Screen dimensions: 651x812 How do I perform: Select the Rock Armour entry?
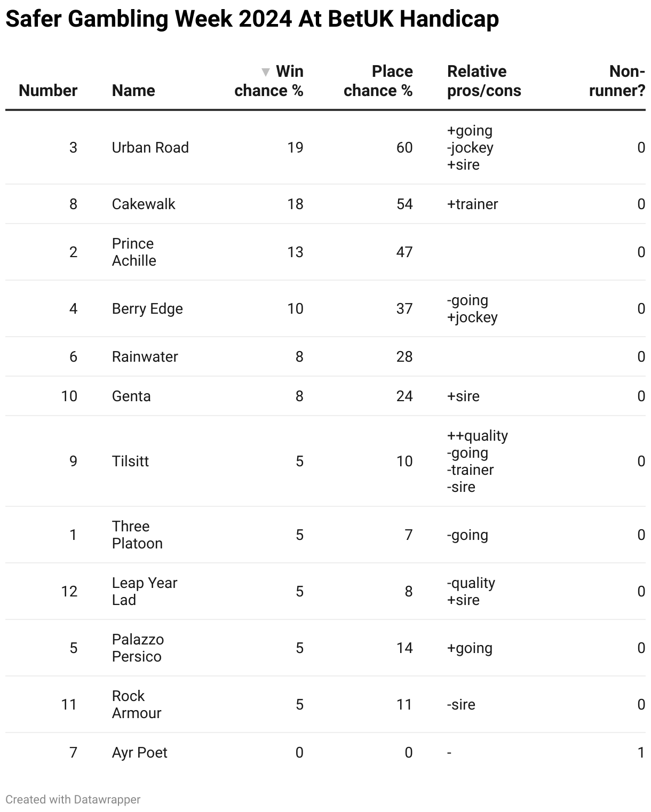[x=137, y=705]
